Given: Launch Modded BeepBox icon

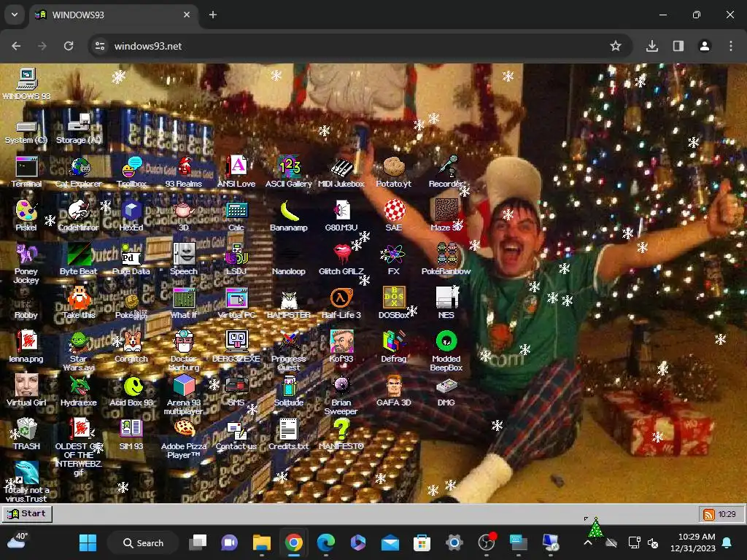Looking at the screenshot, I should [x=446, y=351].
